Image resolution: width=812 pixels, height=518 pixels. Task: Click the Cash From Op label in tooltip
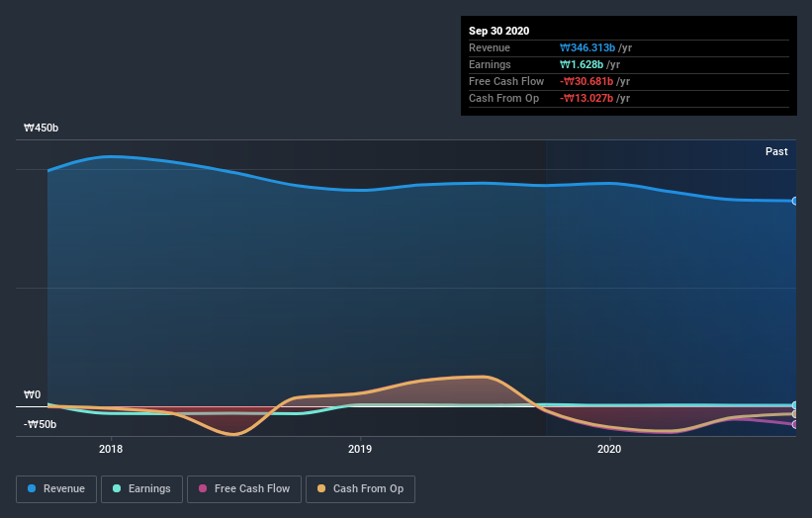click(503, 98)
